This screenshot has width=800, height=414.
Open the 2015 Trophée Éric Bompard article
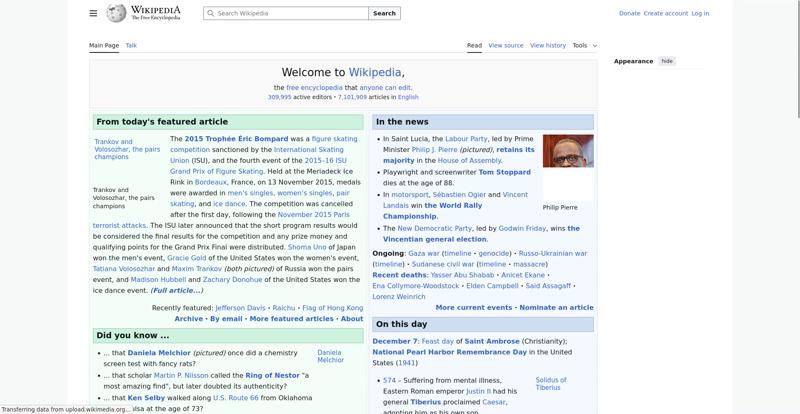(x=236, y=139)
